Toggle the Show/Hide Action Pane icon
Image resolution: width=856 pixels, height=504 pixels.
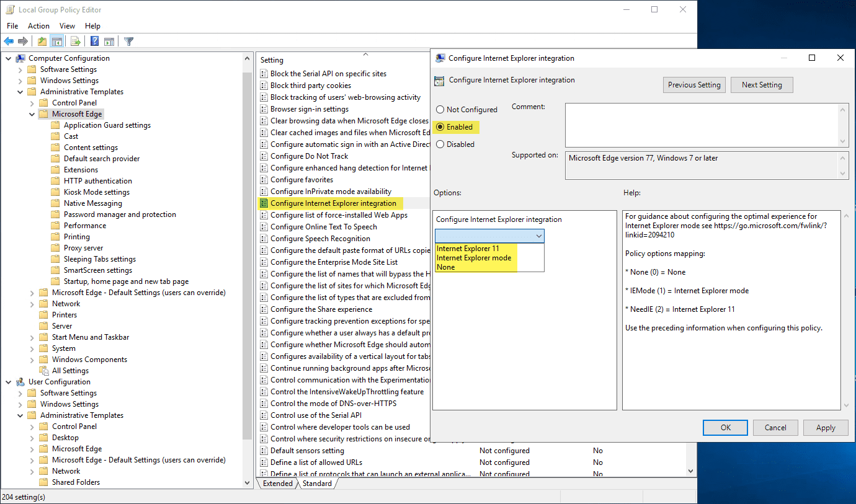point(109,42)
